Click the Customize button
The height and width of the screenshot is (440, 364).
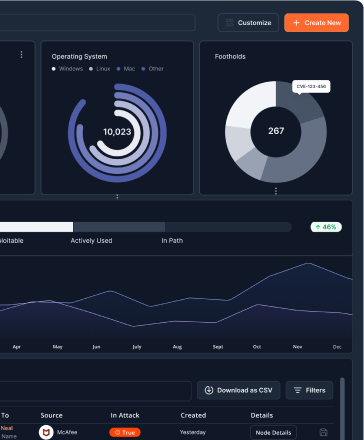[x=248, y=23]
